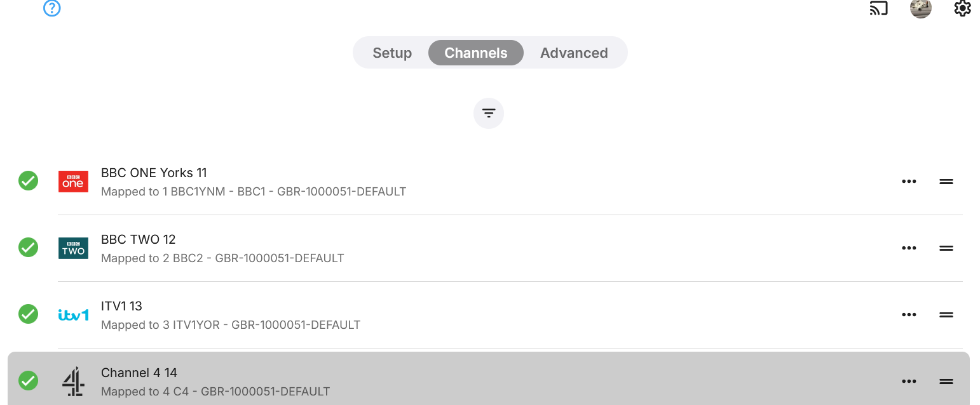
Task: Disable the BBC ONE Yorks channel checkmark
Action: pyautogui.click(x=28, y=181)
